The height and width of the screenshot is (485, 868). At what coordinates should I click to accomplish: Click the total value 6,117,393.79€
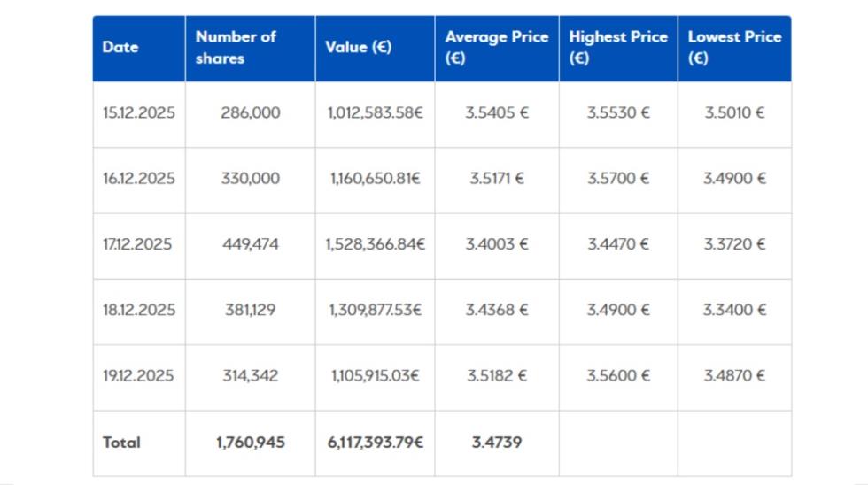coord(375,443)
